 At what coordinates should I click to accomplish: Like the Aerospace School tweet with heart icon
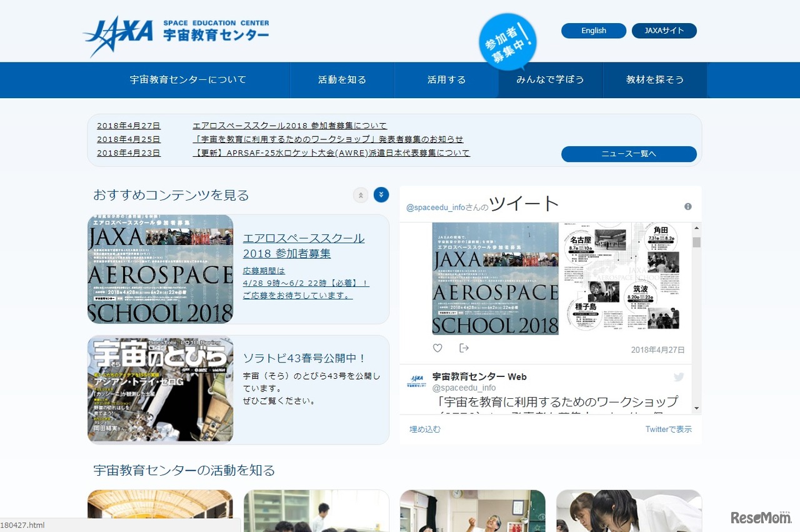[x=437, y=348]
